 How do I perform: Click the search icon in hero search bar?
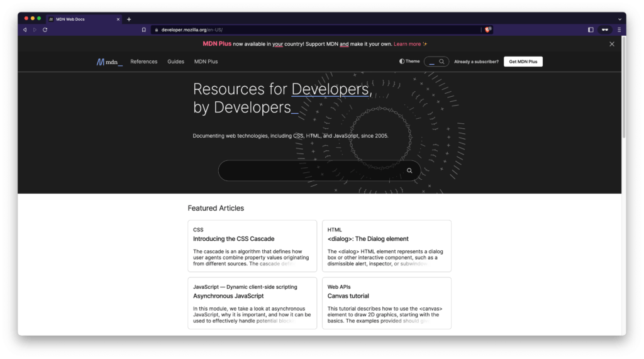409,170
